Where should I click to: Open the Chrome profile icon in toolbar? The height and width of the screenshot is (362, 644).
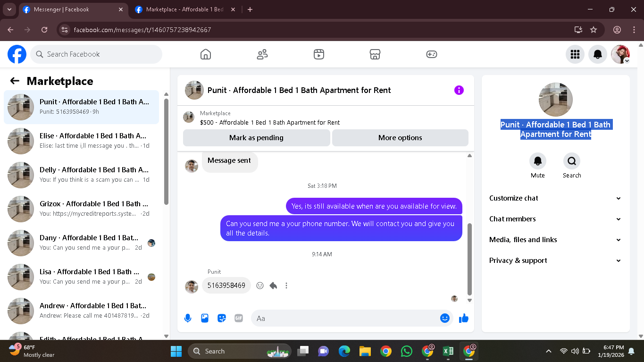(617, 30)
